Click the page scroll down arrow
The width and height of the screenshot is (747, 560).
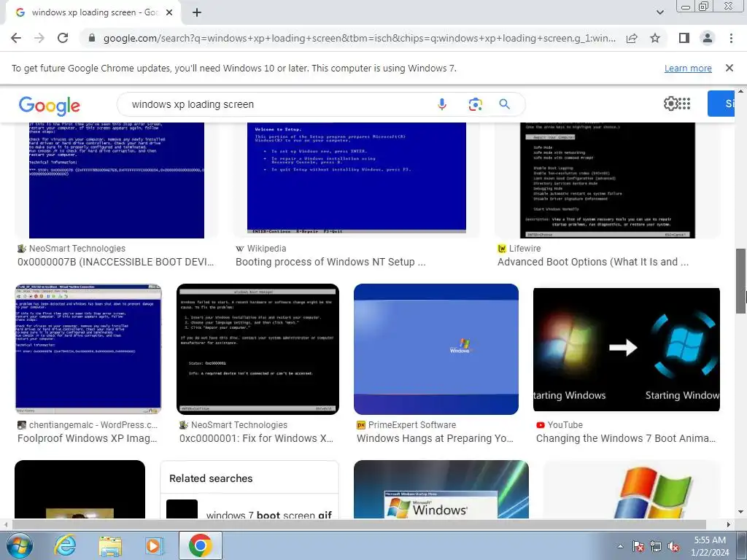740,513
